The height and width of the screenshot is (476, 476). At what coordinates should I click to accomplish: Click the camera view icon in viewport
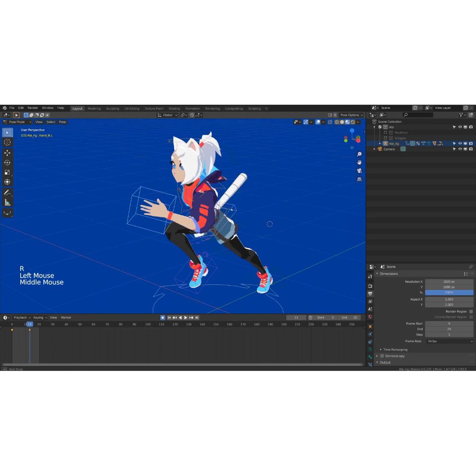coord(359,171)
